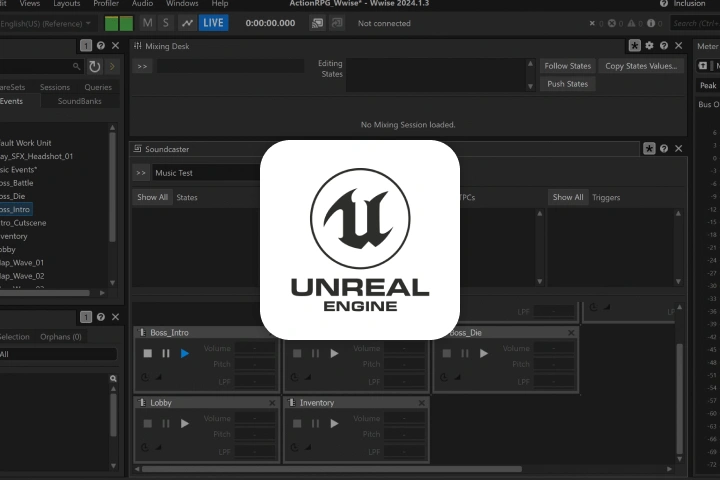The width and height of the screenshot is (720, 480).
Task: Remove the Boss_Die module from Soundcaster
Action: [x=571, y=333]
